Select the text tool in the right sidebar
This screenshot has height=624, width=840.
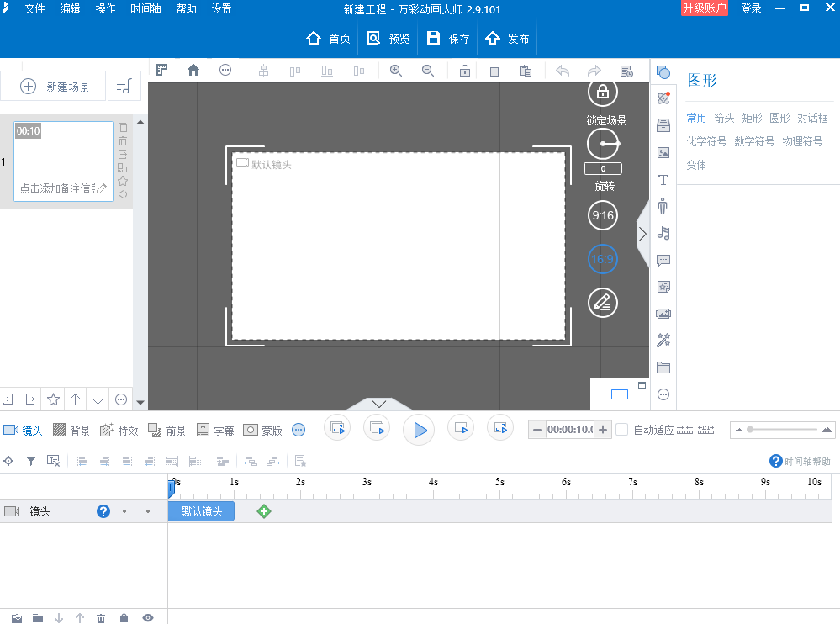pos(663,179)
